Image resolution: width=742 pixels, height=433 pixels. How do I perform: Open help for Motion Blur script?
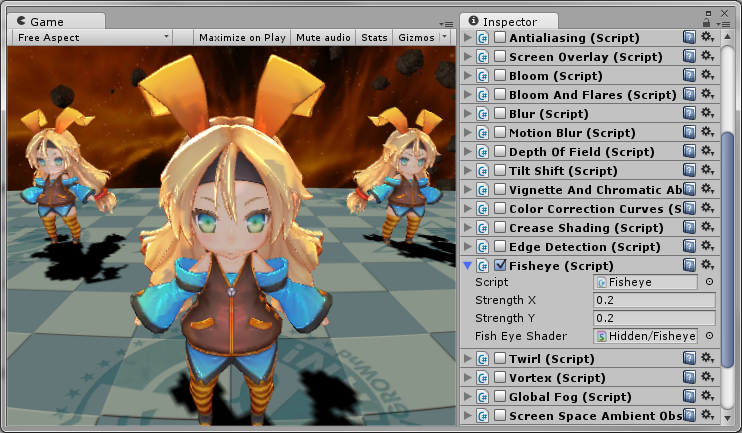pos(689,132)
